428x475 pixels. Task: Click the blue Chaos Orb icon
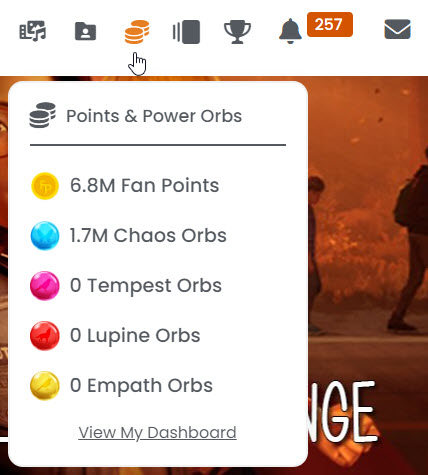[x=45, y=236]
